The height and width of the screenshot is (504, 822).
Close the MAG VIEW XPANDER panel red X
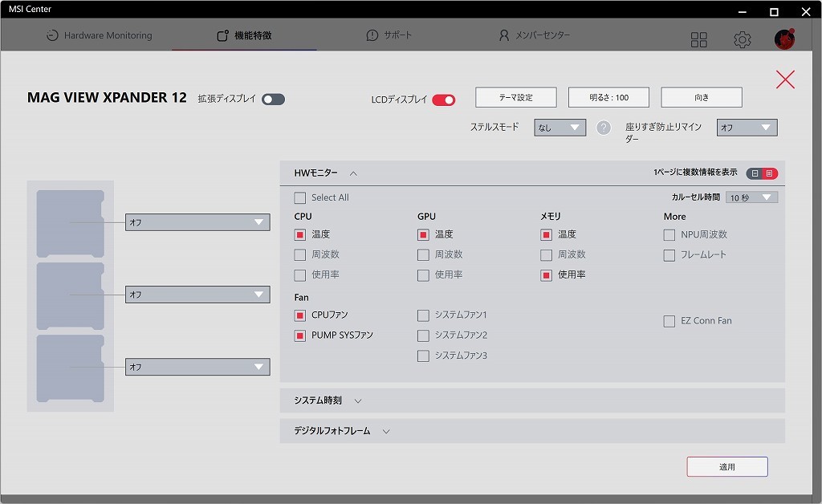click(785, 79)
